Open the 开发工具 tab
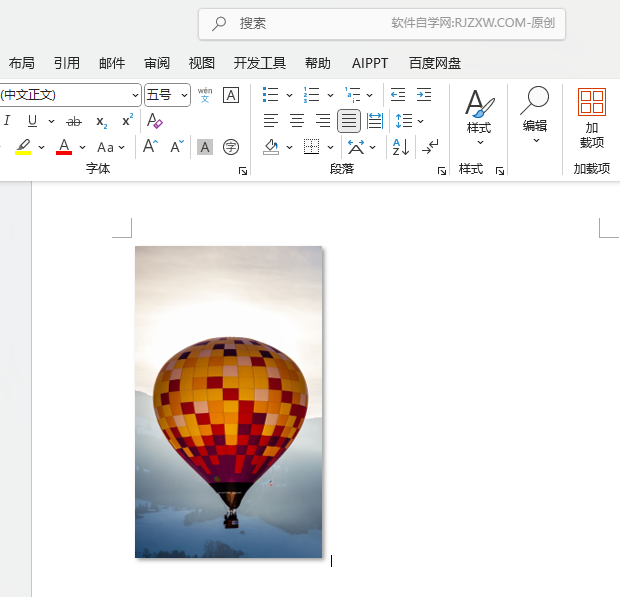Viewport: 620px width, 597px height. (x=259, y=63)
